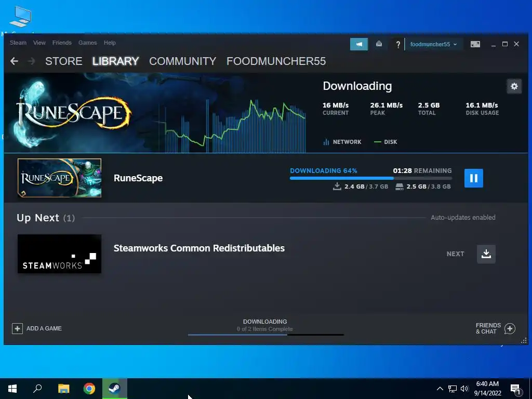Open download settings gear icon
Image resolution: width=532 pixels, height=399 pixels.
(514, 86)
